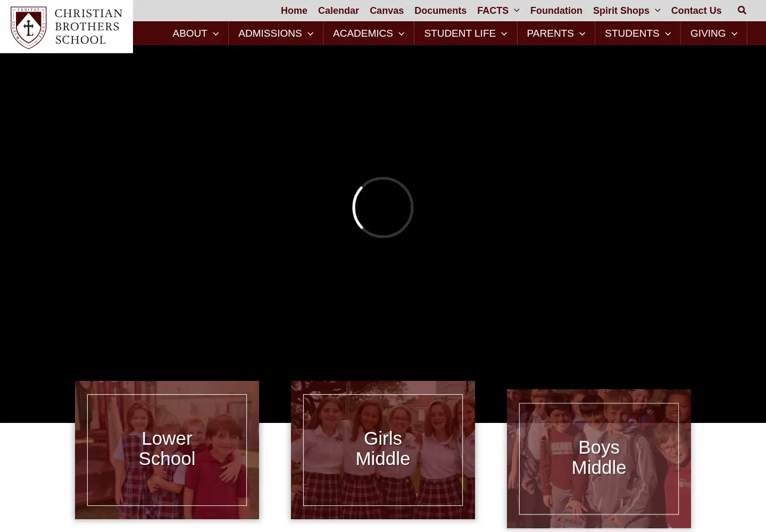Visit the Documents page

(440, 11)
